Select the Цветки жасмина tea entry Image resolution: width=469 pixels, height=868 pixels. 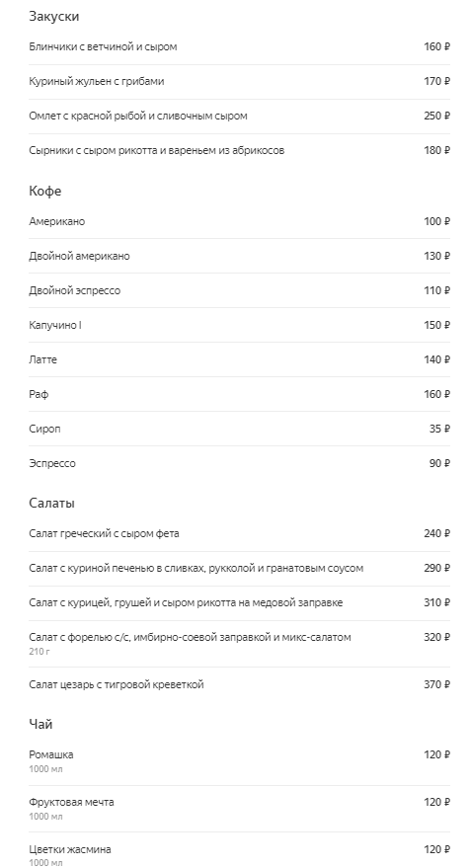click(239, 850)
